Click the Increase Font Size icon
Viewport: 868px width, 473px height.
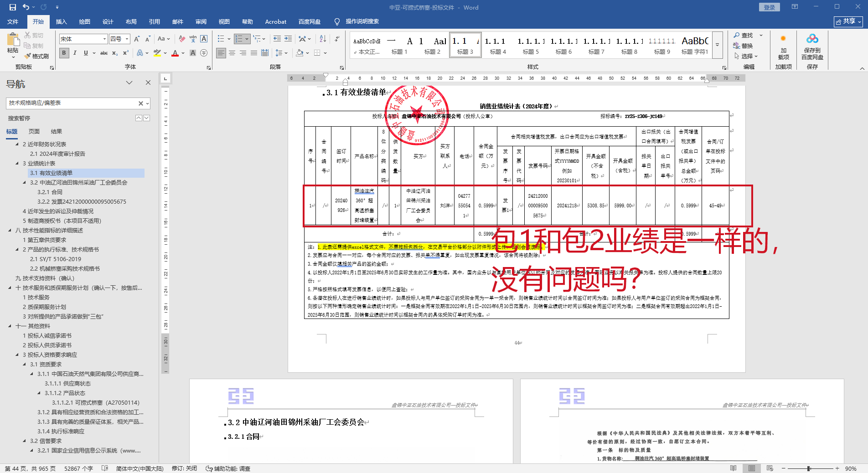coord(136,39)
